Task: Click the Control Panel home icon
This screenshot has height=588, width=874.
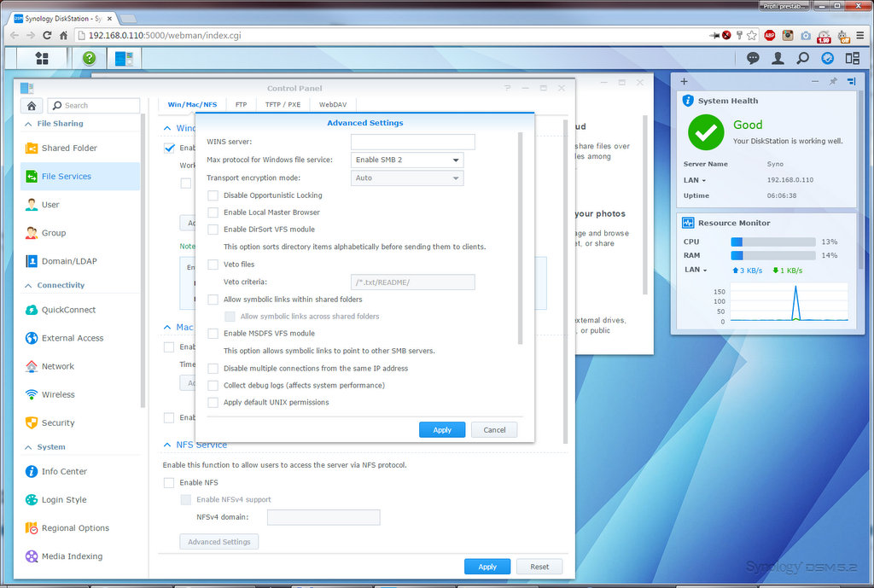Action: [32, 105]
